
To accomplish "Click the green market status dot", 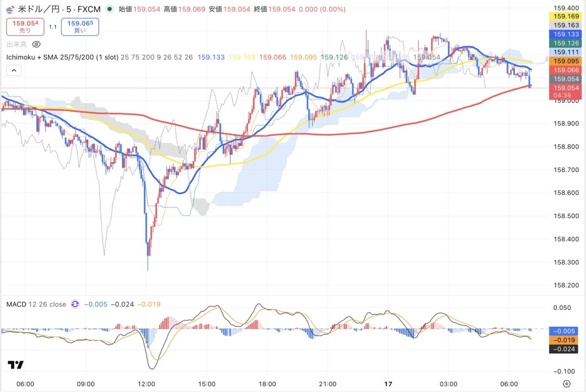I will [109, 9].
